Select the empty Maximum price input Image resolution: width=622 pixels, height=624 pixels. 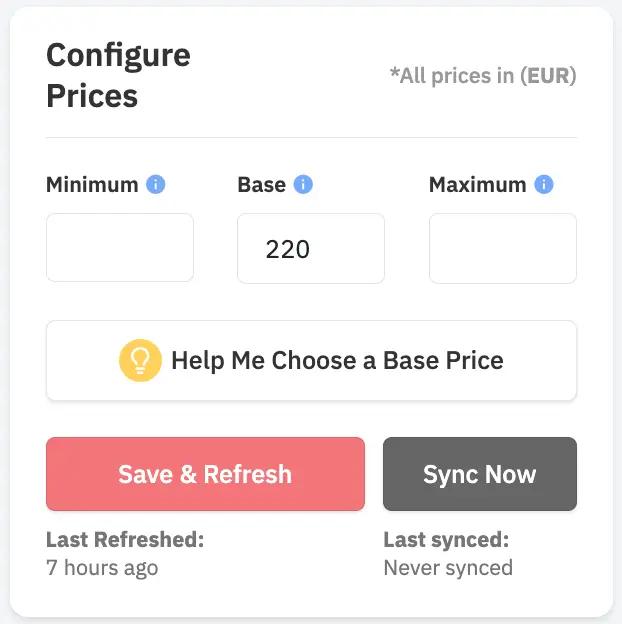tap(503, 248)
